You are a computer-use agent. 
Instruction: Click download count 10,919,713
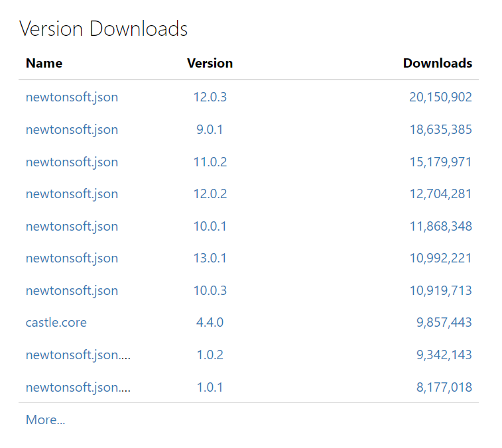coord(440,290)
